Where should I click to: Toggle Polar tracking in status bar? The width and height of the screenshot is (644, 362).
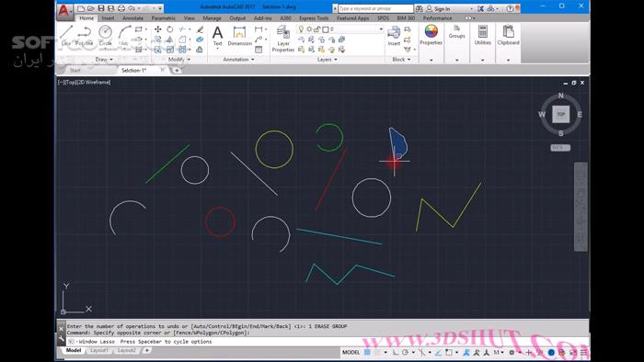405,352
